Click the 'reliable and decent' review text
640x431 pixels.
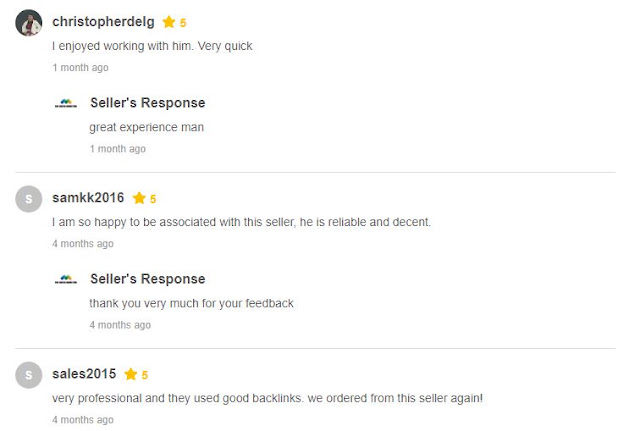click(241, 222)
